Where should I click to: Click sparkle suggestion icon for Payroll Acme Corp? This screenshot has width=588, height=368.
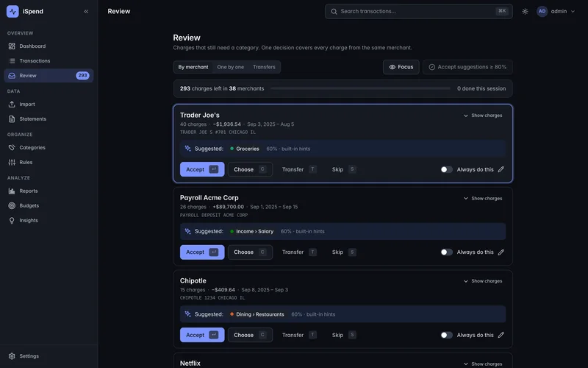coord(188,231)
